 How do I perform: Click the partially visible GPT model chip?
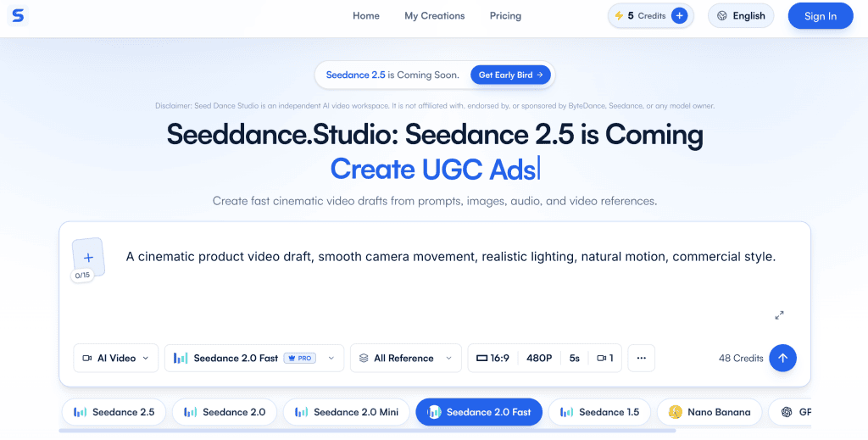(x=790, y=412)
